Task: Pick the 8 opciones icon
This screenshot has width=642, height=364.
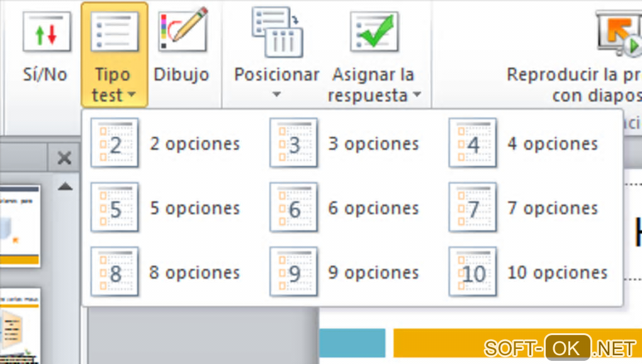Action: click(115, 272)
